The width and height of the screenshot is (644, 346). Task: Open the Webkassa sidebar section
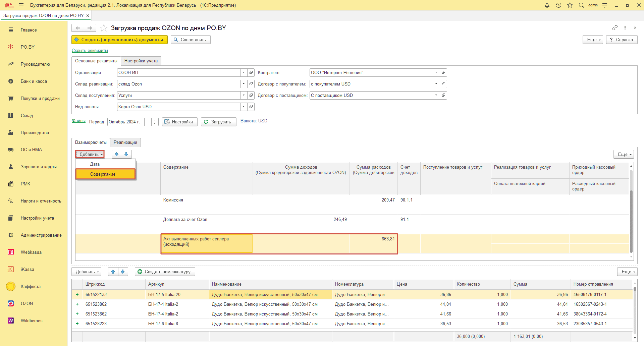[34, 252]
